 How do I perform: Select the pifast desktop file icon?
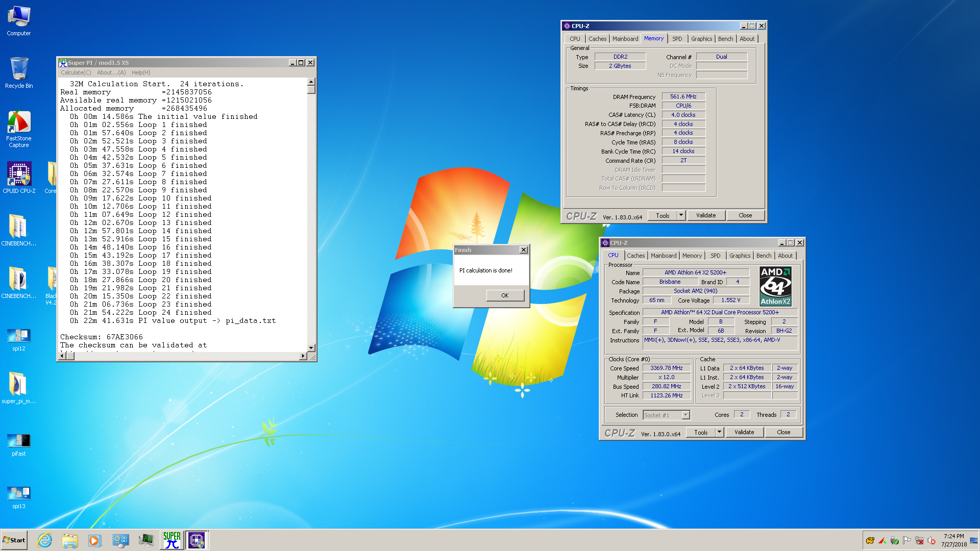pyautogui.click(x=19, y=445)
